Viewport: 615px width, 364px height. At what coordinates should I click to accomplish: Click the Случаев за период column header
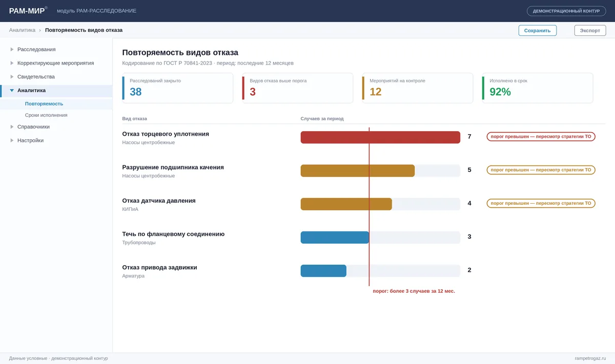(x=322, y=119)
